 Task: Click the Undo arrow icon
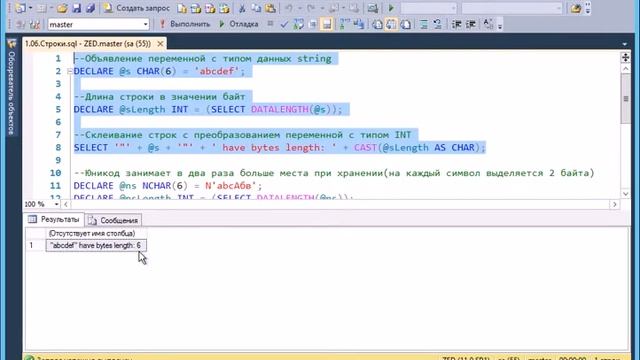tap(289, 8)
